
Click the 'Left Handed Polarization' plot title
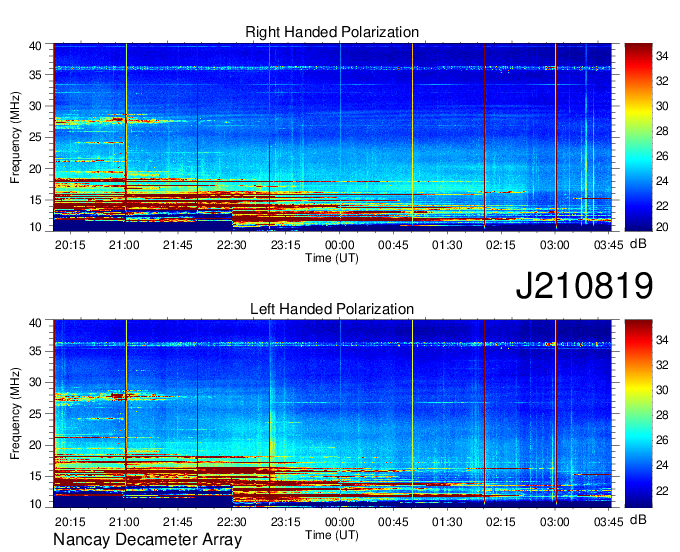(x=332, y=309)
